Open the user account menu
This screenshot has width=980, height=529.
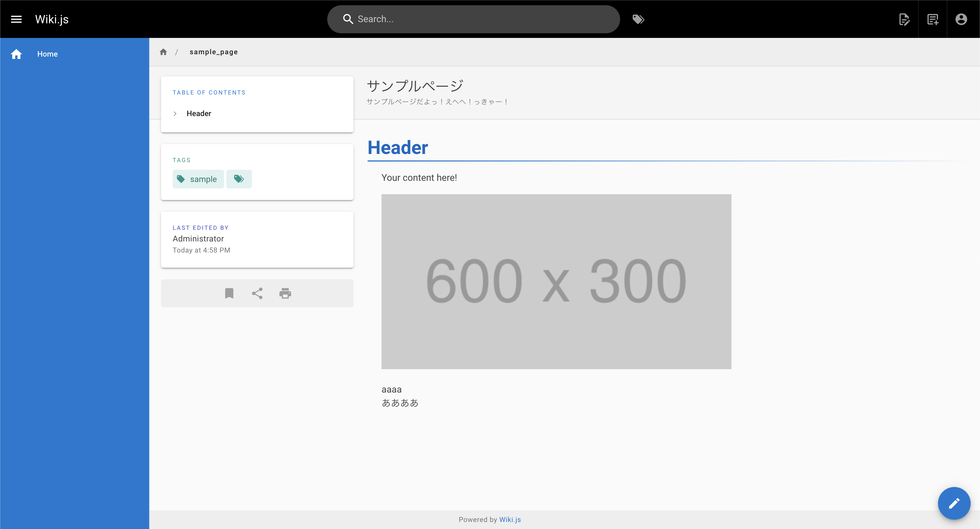961,19
